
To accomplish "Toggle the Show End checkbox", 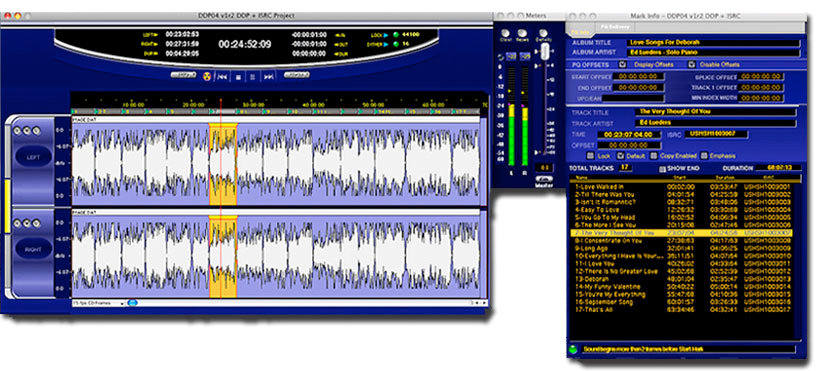I will click(662, 169).
